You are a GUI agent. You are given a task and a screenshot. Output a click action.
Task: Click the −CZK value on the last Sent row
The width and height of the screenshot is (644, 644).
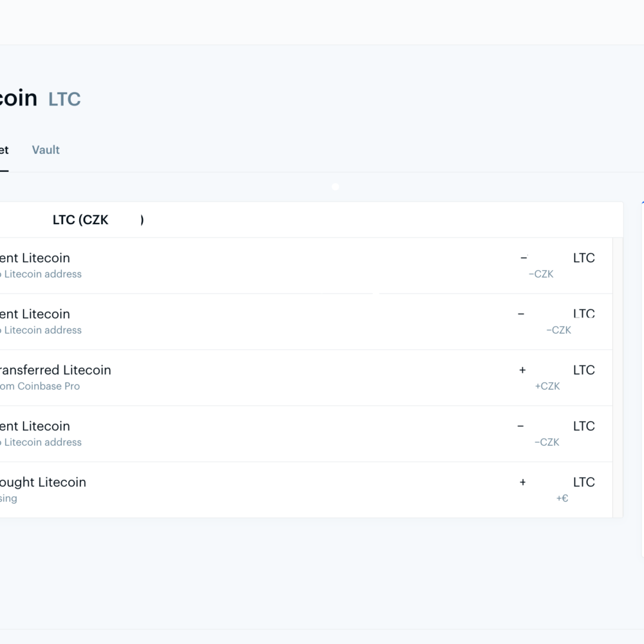[x=547, y=442]
